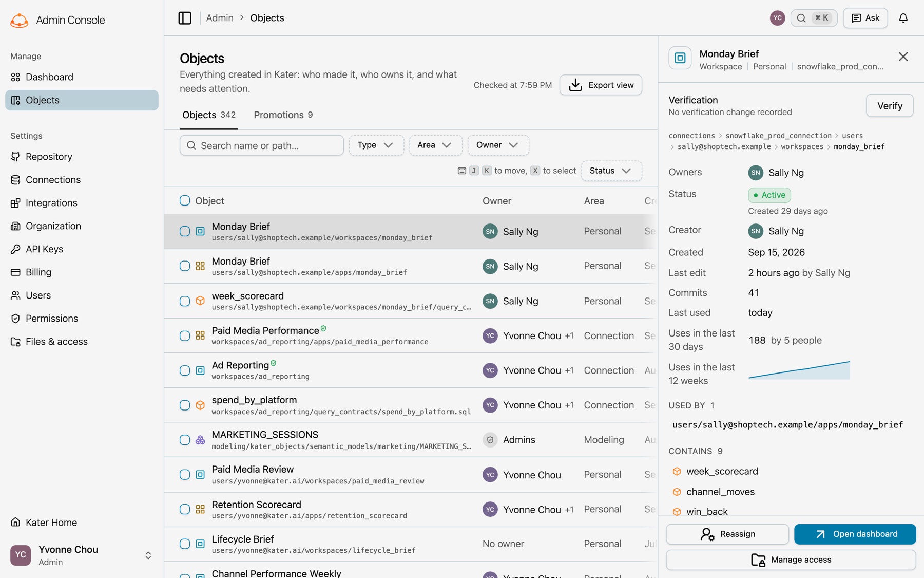Check the MARKETING_SESSIONS row checkbox

click(185, 440)
